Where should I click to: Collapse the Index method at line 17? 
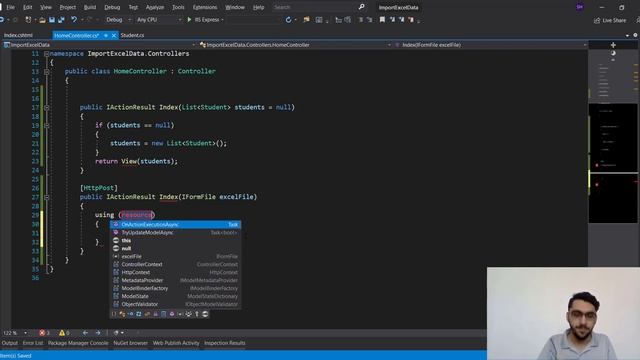[47, 107]
